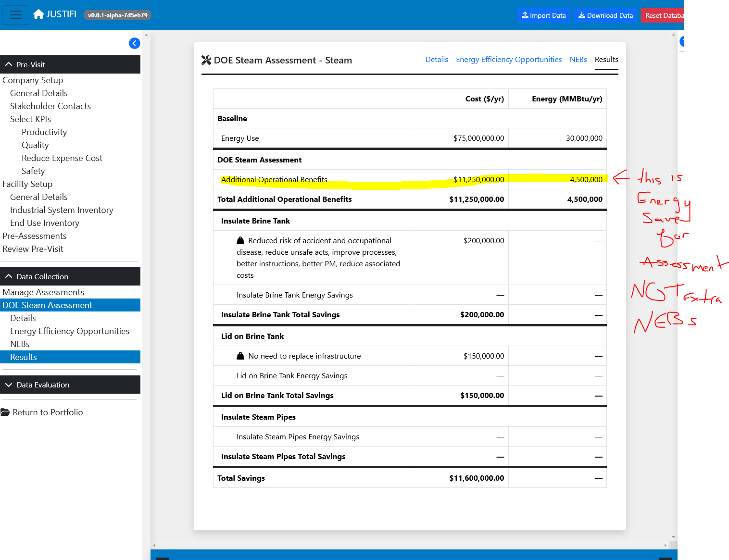
Task: Click the weight icon by Reduced risk of accident
Action: point(240,240)
